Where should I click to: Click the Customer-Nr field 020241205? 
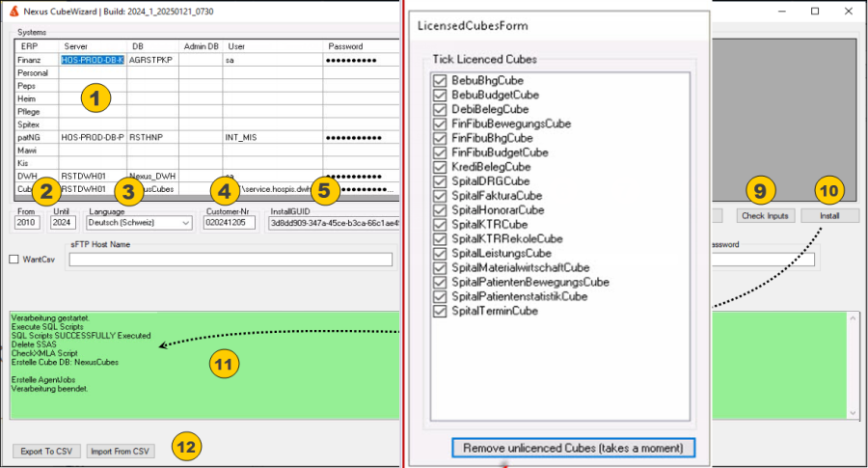230,223
